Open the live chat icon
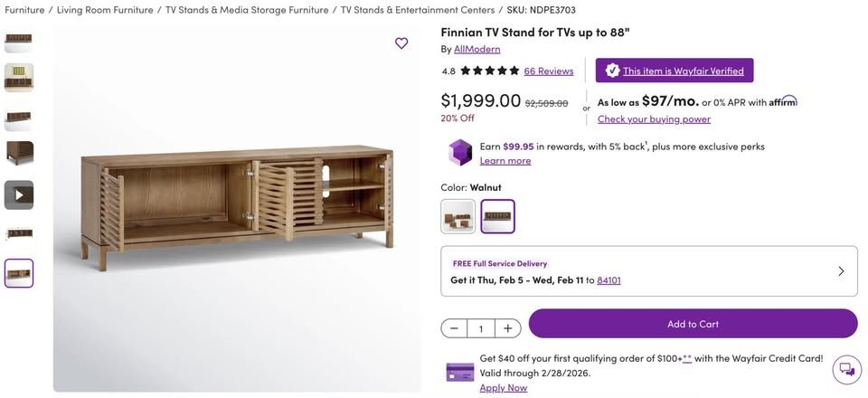 click(x=846, y=369)
